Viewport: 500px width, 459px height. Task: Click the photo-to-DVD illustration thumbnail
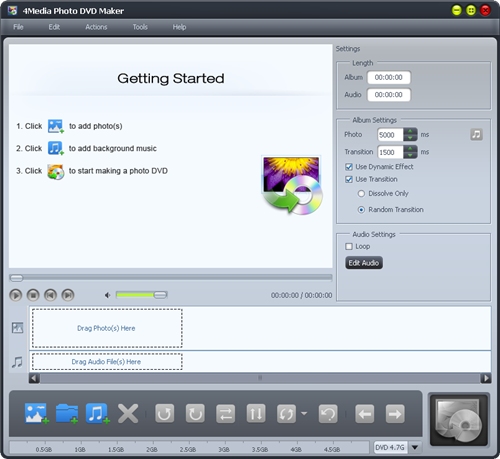pos(291,185)
